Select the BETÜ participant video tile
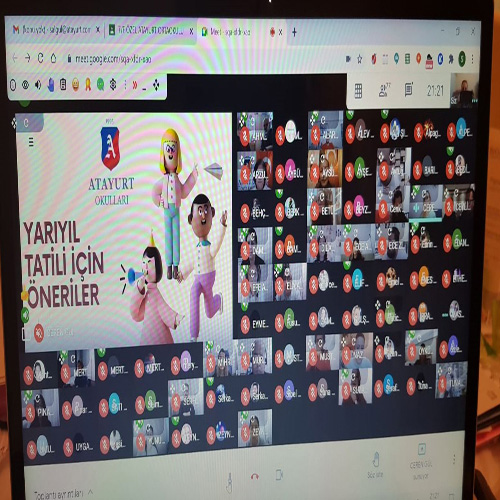The height and width of the screenshot is (500, 500). (324, 207)
